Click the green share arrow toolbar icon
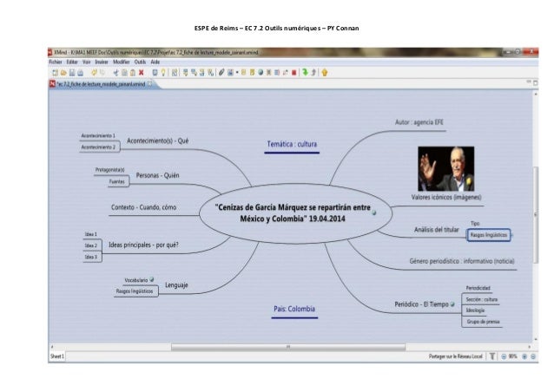 (305, 72)
